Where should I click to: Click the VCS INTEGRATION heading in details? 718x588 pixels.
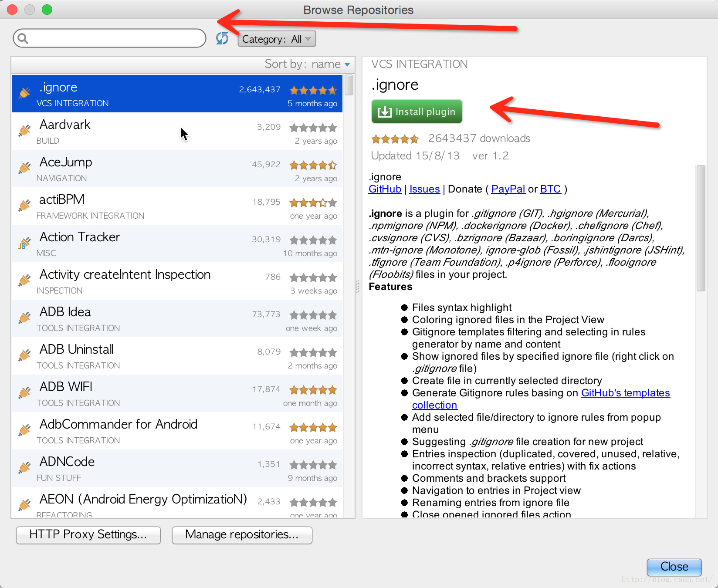tap(420, 64)
